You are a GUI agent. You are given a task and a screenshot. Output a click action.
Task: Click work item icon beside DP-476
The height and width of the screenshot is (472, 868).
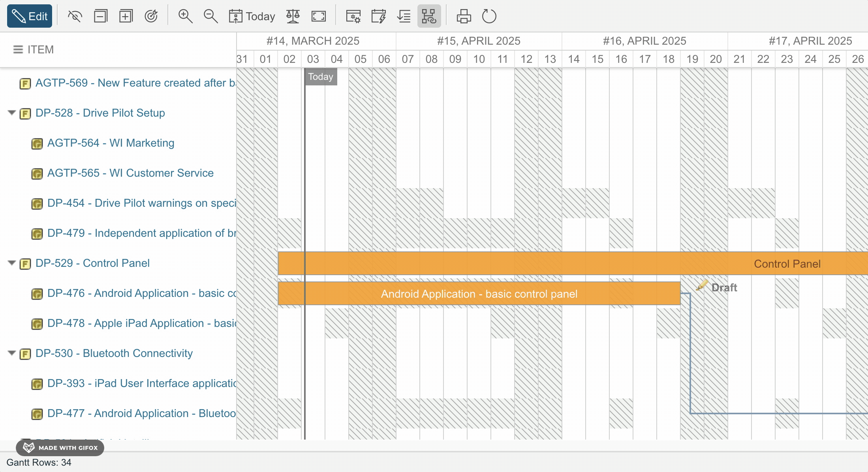(37, 294)
